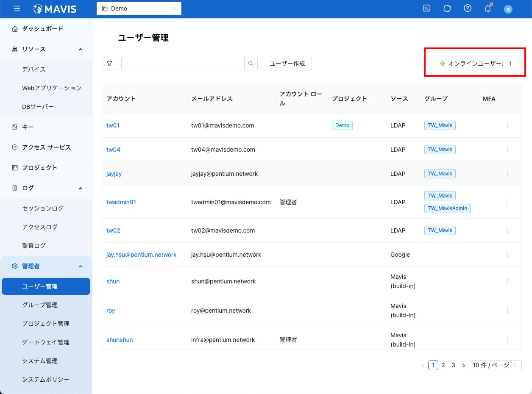Viewport: 532px width, 394px height.
Task: Go to page 2 of user list
Action: pos(443,365)
